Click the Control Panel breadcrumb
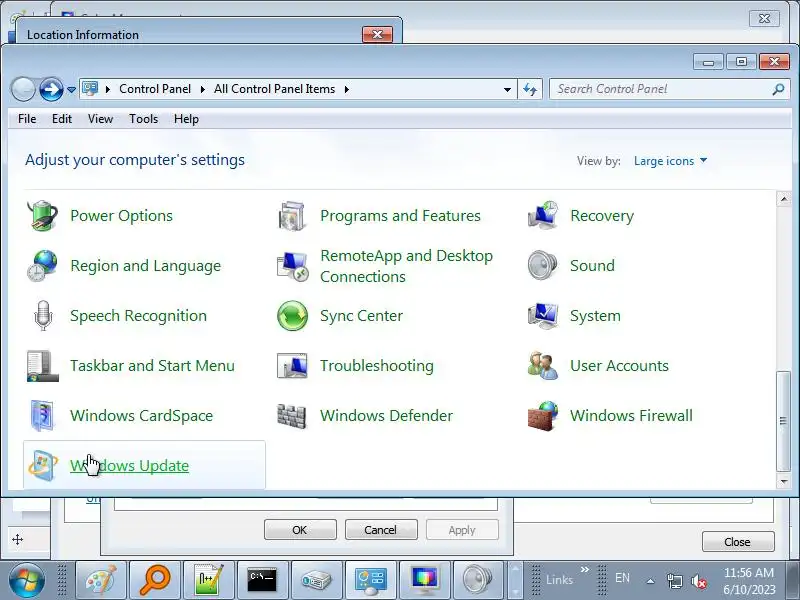The height and width of the screenshot is (600, 800). tap(155, 89)
